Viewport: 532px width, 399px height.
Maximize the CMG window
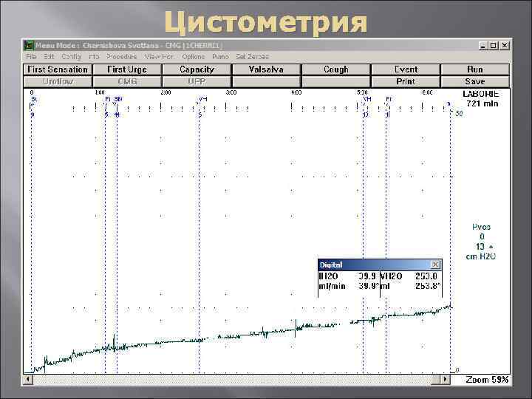click(x=494, y=46)
